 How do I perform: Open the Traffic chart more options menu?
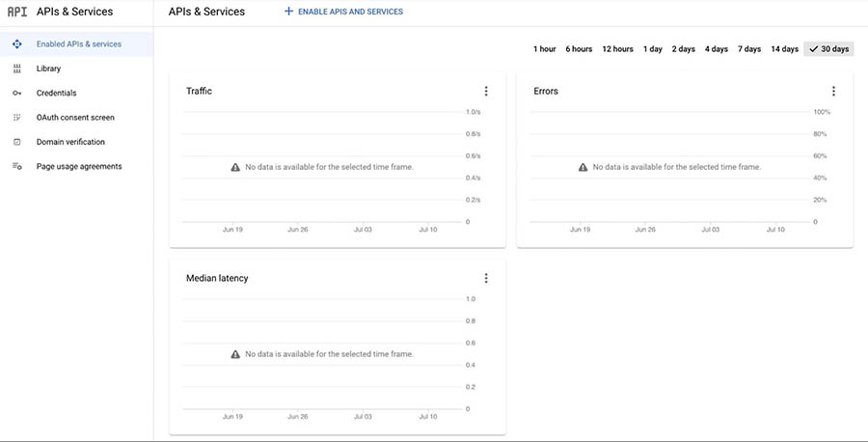486,92
